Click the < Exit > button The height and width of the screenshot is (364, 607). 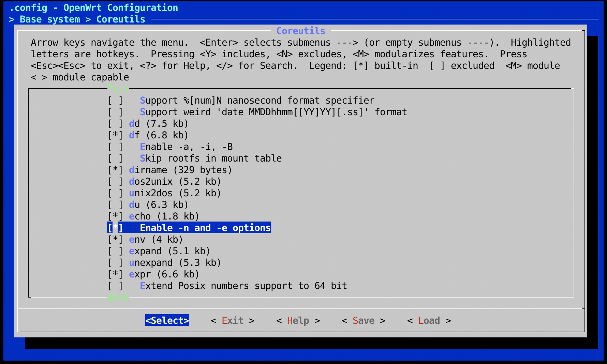pos(233,321)
